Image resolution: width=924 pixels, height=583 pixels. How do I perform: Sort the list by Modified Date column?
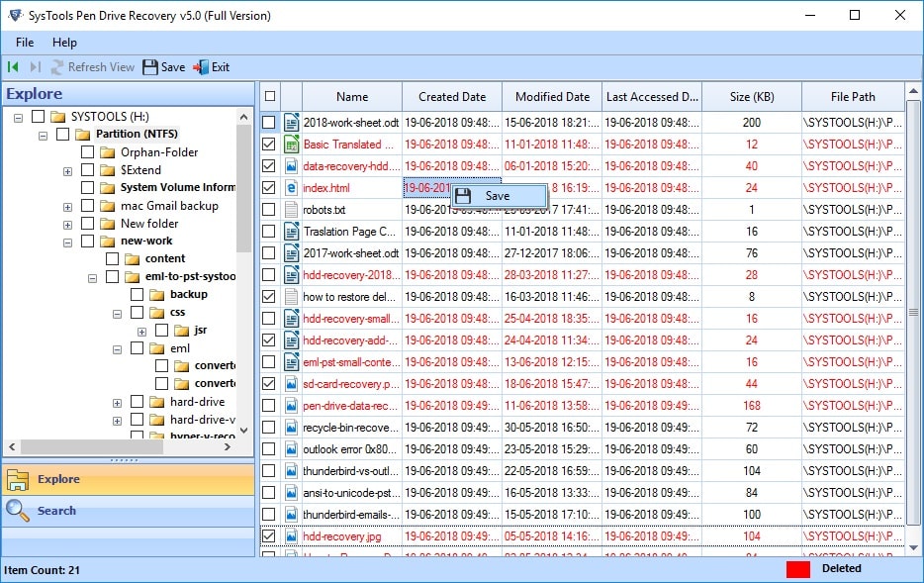tap(552, 97)
